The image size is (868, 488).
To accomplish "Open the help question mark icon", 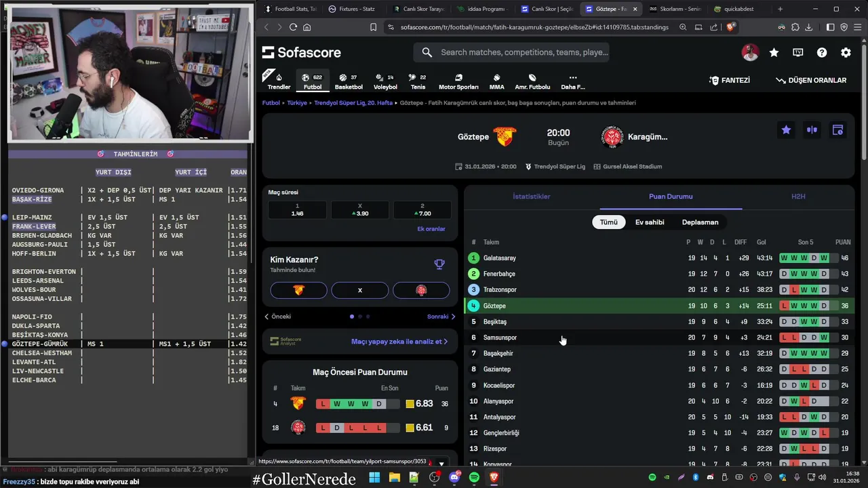I will click(x=822, y=52).
